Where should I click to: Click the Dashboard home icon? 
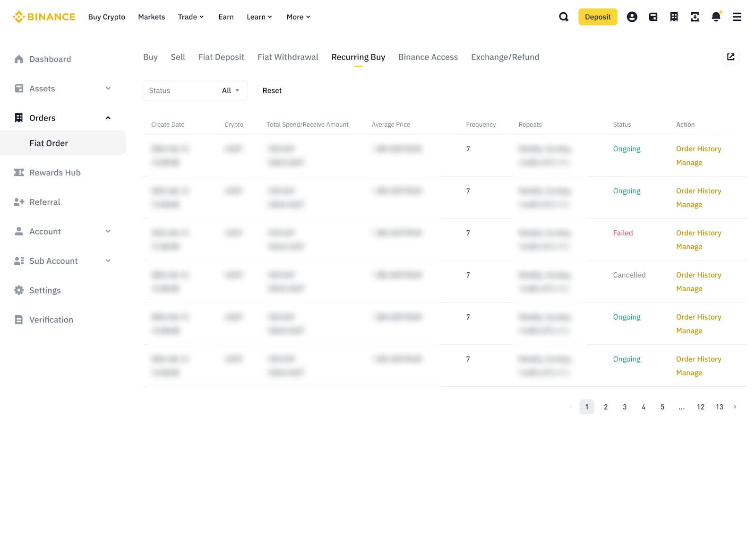tap(19, 59)
